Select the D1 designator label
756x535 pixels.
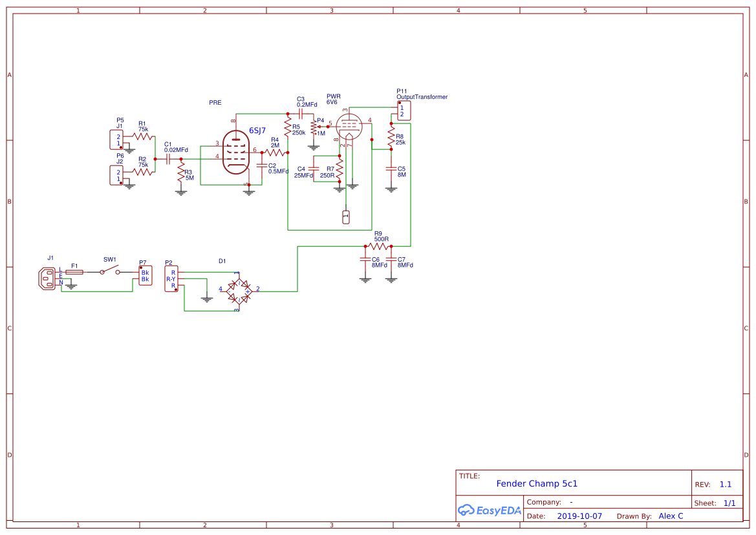(x=222, y=261)
